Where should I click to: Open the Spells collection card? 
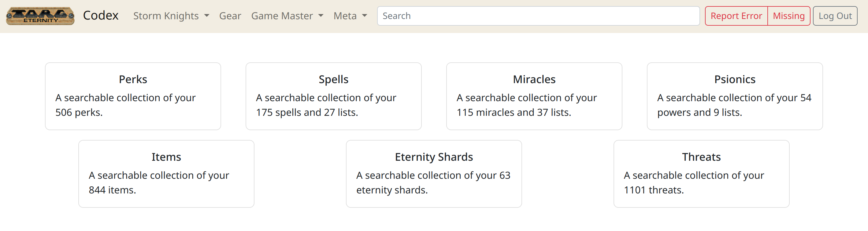(334, 96)
